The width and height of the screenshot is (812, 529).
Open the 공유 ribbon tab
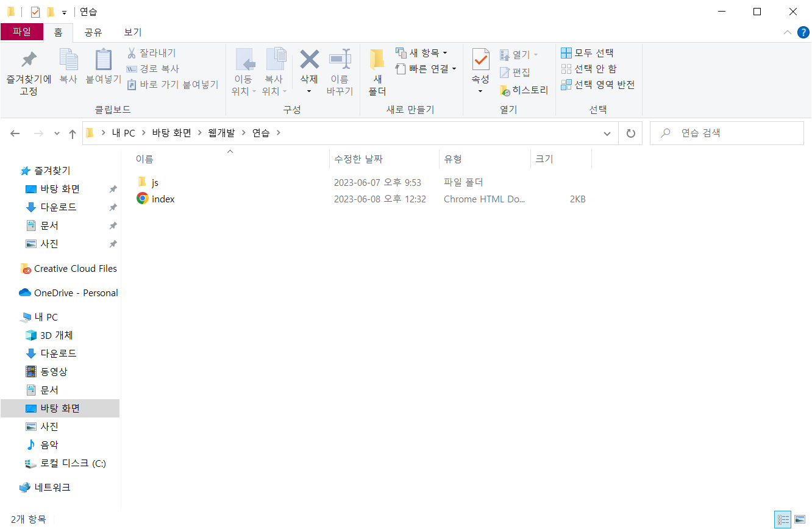tap(93, 32)
